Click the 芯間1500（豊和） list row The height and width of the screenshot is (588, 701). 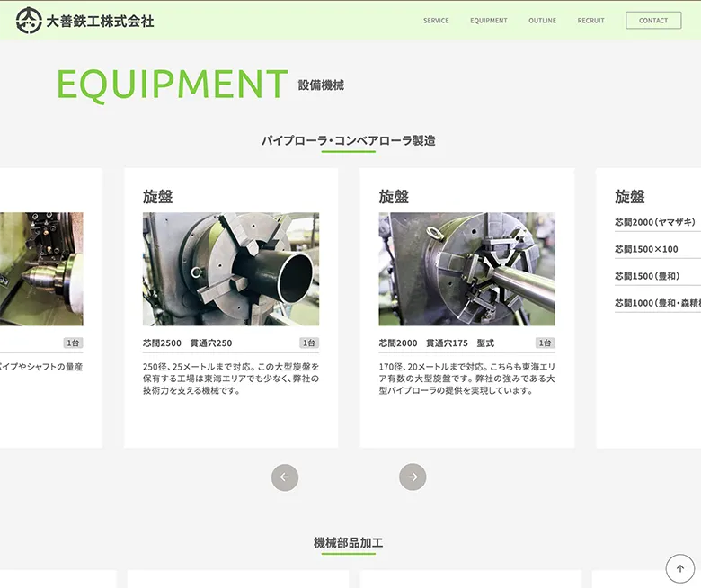pos(658,276)
